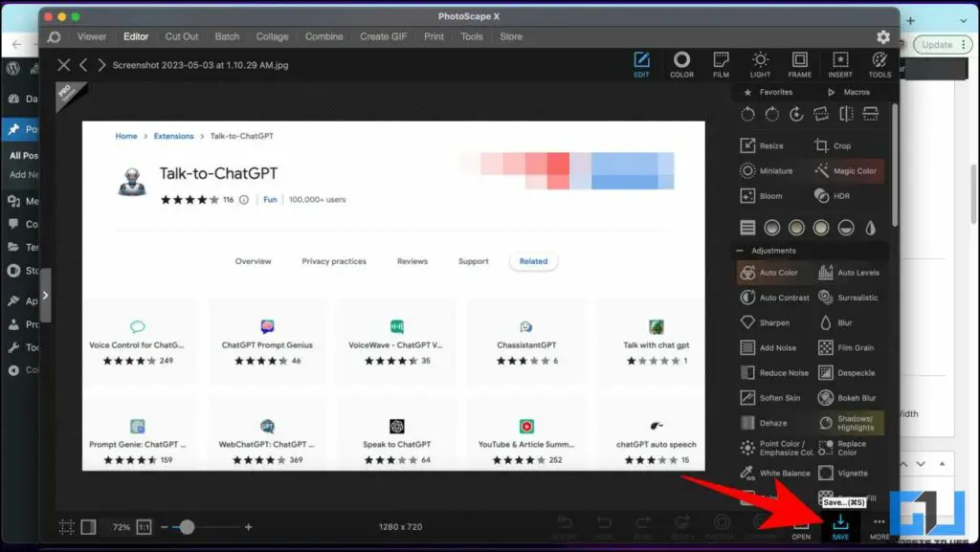
Task: Select the Blur adjustment
Action: pos(835,322)
